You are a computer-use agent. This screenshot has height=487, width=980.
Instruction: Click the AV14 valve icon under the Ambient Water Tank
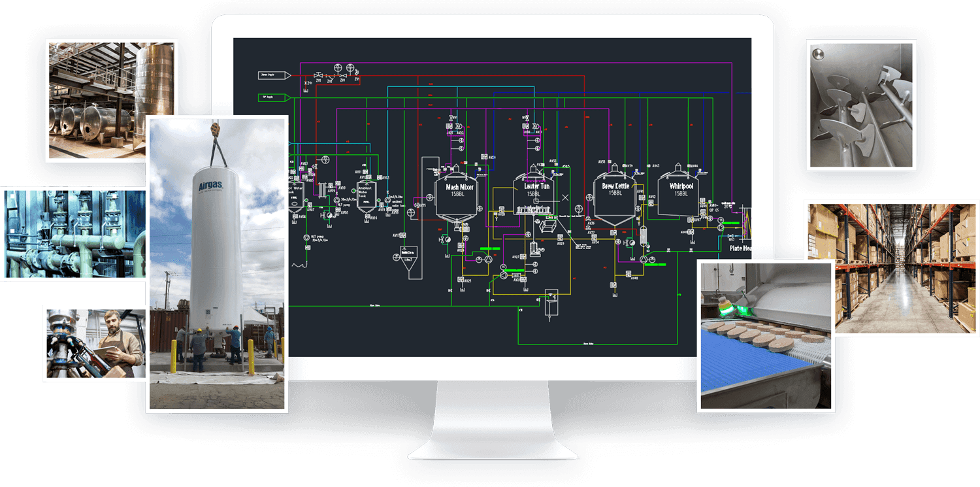click(x=368, y=216)
